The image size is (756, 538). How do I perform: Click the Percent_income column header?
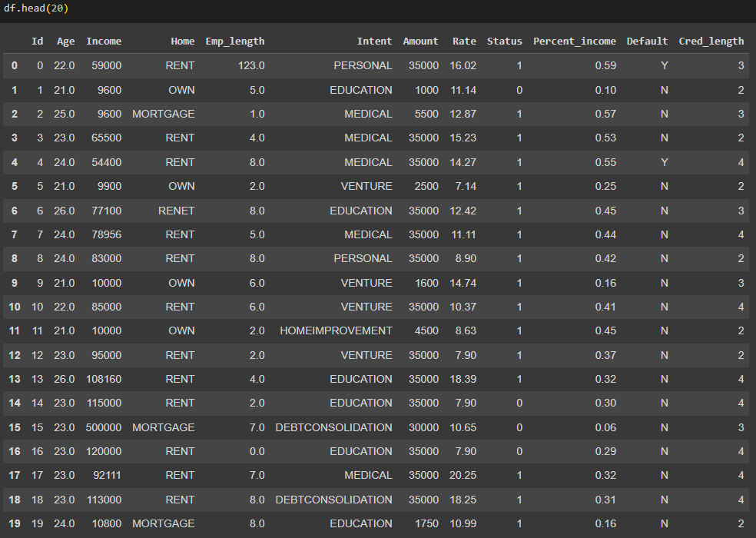[x=574, y=41]
